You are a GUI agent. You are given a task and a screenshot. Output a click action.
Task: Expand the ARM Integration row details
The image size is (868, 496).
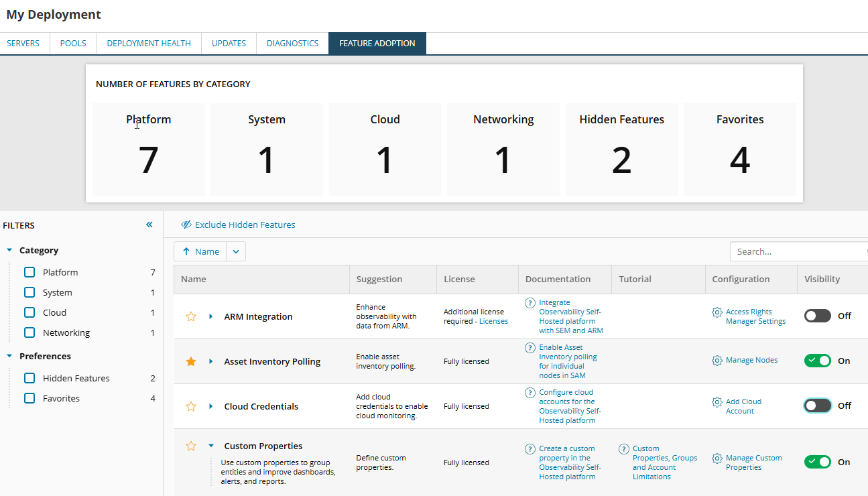pyautogui.click(x=210, y=316)
